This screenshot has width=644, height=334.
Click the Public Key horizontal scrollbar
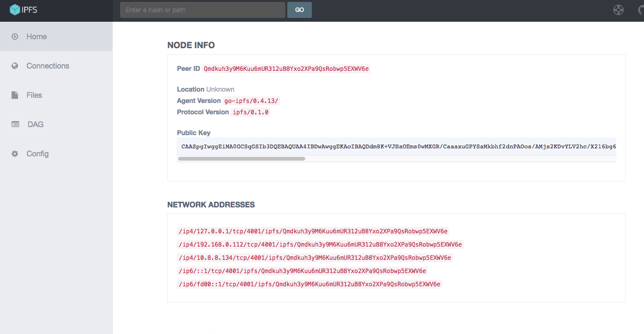[241, 159]
